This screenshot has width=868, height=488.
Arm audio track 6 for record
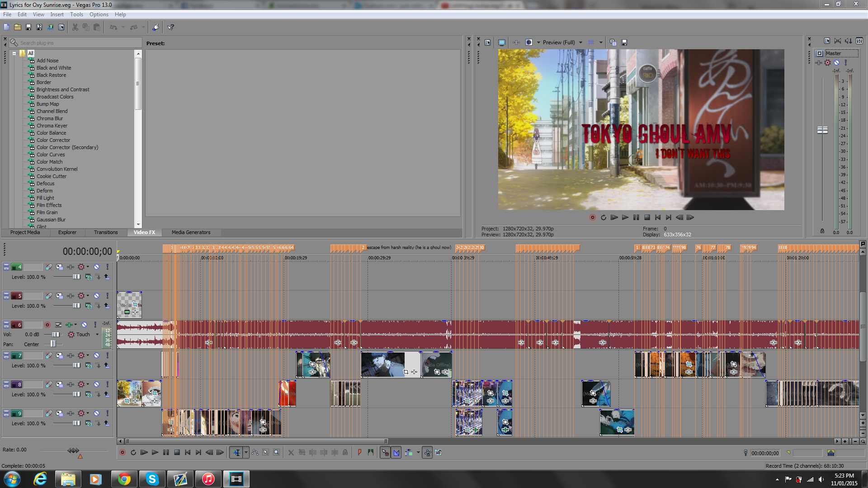(47, 325)
